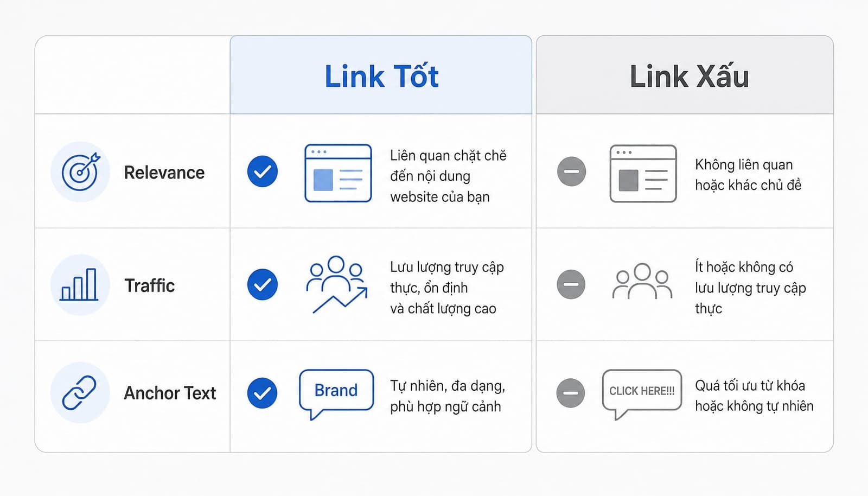Click the Anchor Text row label

(170, 393)
